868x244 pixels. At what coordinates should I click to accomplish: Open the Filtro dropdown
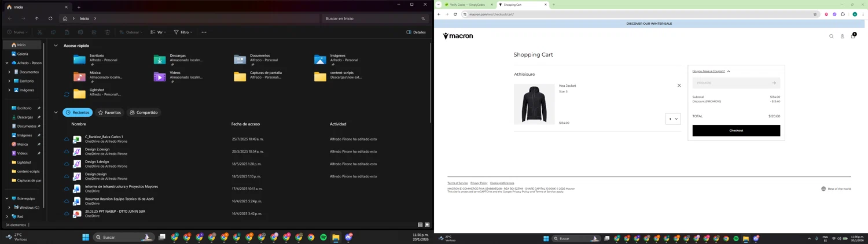tap(183, 32)
